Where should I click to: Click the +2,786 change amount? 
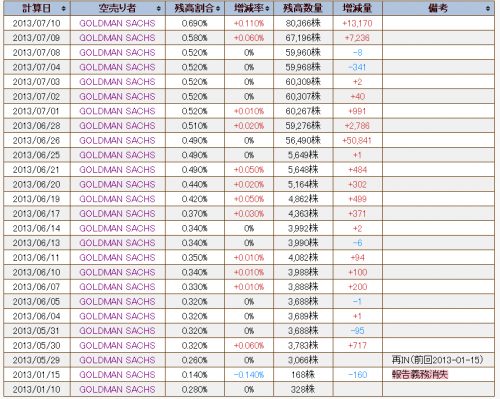click(357, 126)
